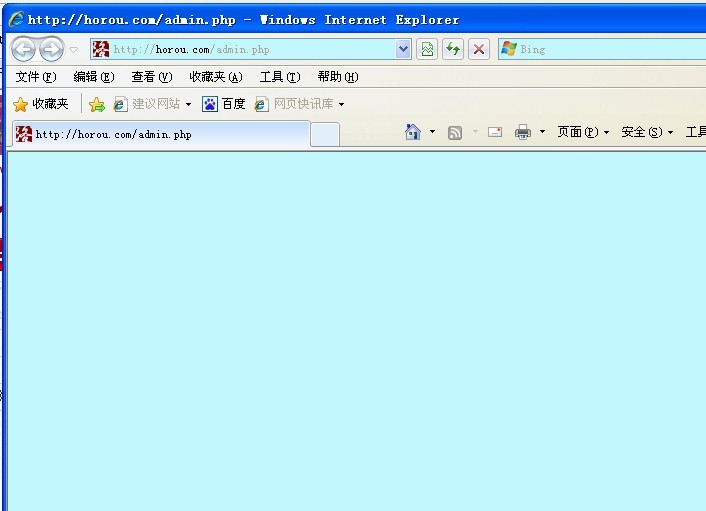Select the horou.com/admin.php tab

[161, 134]
